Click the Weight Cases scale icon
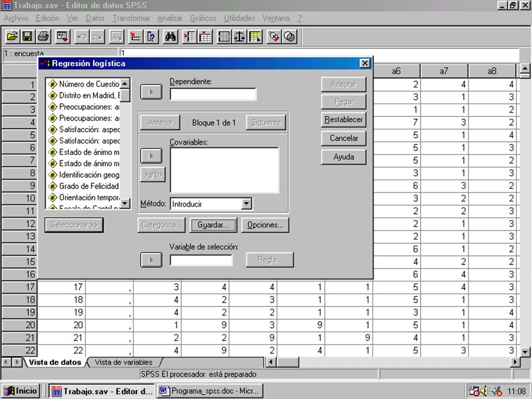 [239, 37]
